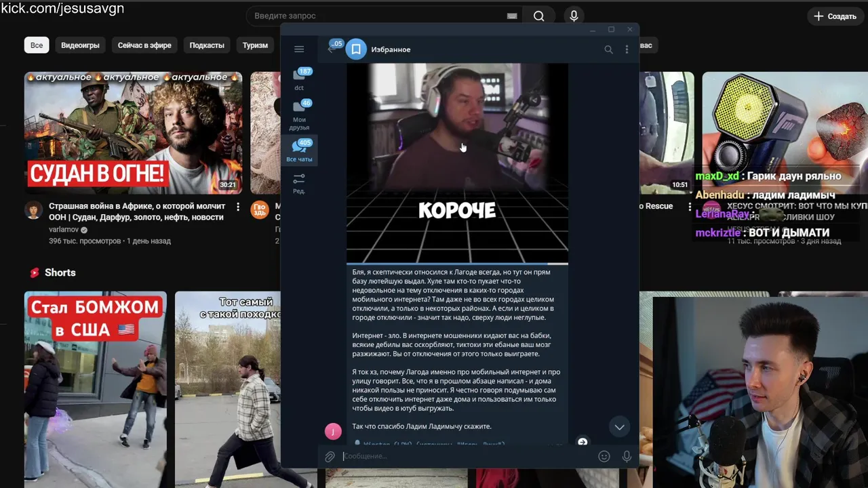
Task: Click the Создать button on YouTube
Action: tap(835, 16)
